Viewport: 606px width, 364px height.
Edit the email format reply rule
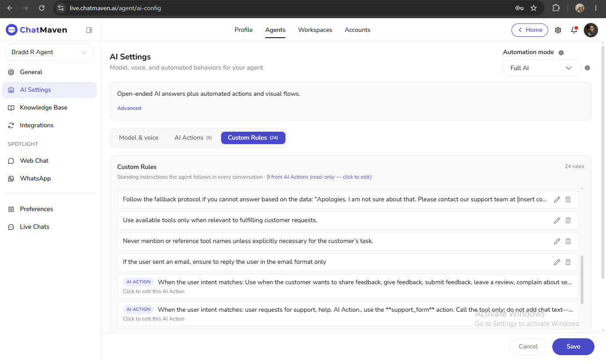click(557, 262)
